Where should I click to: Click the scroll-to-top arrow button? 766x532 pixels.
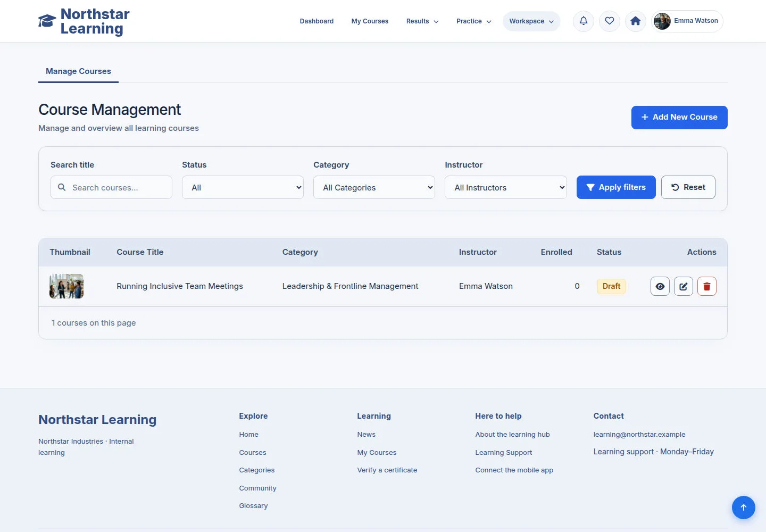coord(744,508)
